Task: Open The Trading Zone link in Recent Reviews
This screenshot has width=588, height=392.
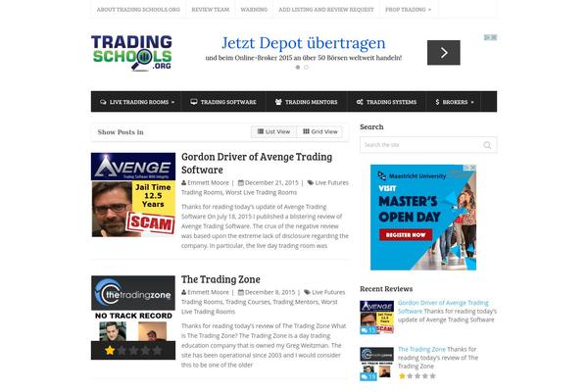Action: click(x=421, y=349)
